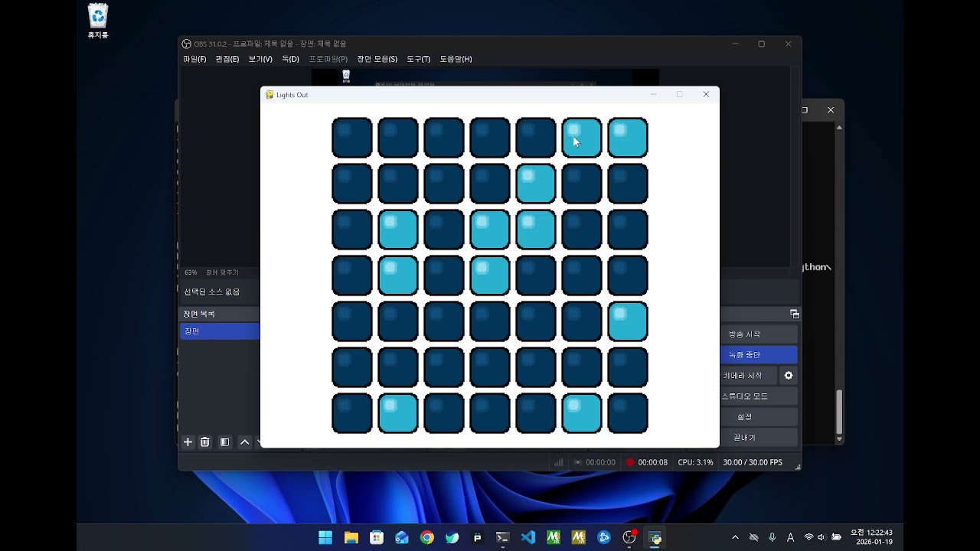This screenshot has height=551, width=980.
Task: Open the microphone tray icon
Action: point(773,537)
